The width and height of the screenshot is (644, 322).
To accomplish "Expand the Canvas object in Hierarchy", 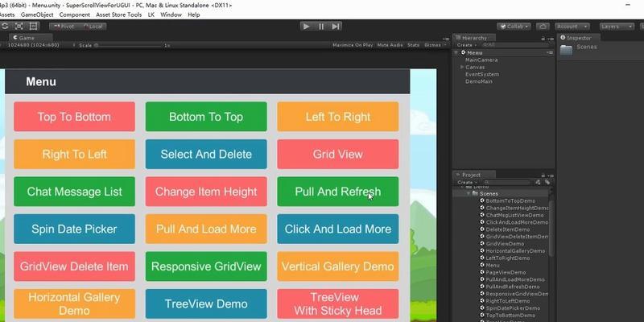I will pos(462,67).
